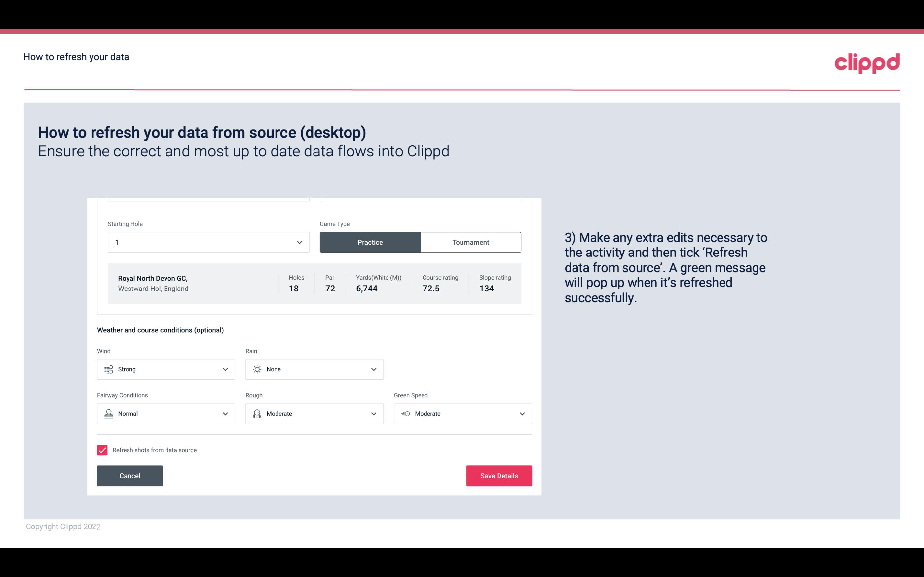924x577 pixels.
Task: Click the fairway conditions icon
Action: (x=108, y=414)
